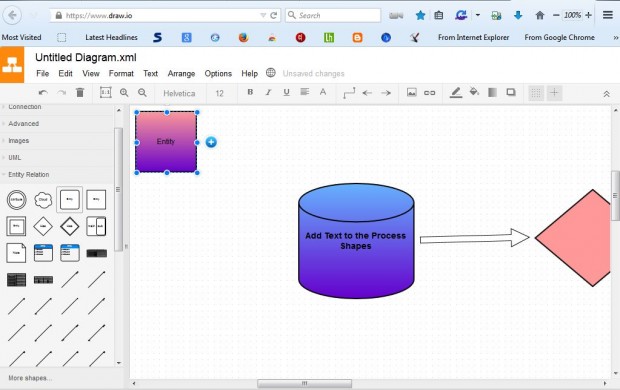
Task: Apply underline formatting
Action: [x=286, y=92]
